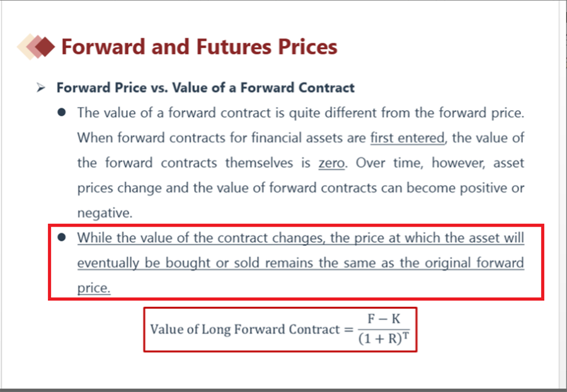
Task: Click the word 'negative.' in first paragraph
Action: (105, 213)
